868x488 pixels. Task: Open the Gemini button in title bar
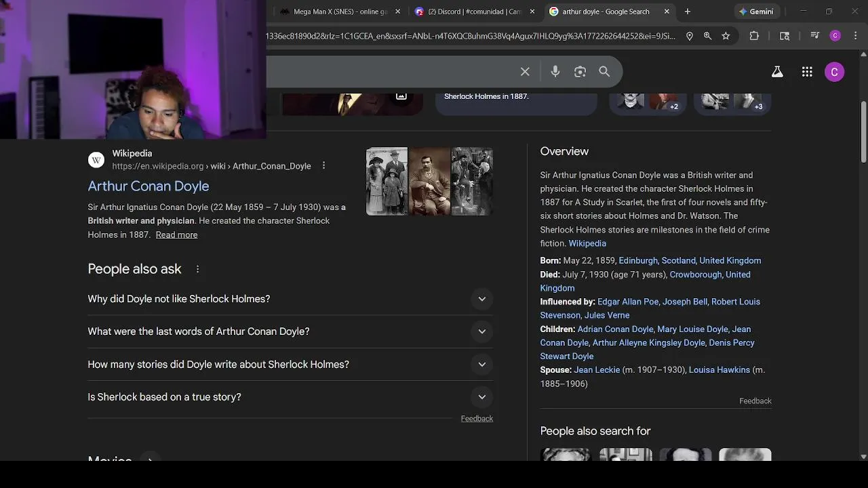757,12
